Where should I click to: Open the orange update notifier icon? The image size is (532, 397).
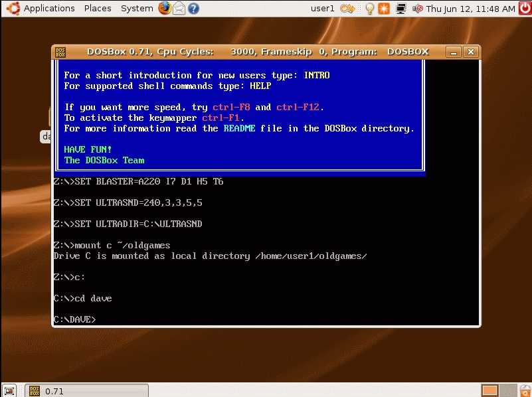click(384, 9)
